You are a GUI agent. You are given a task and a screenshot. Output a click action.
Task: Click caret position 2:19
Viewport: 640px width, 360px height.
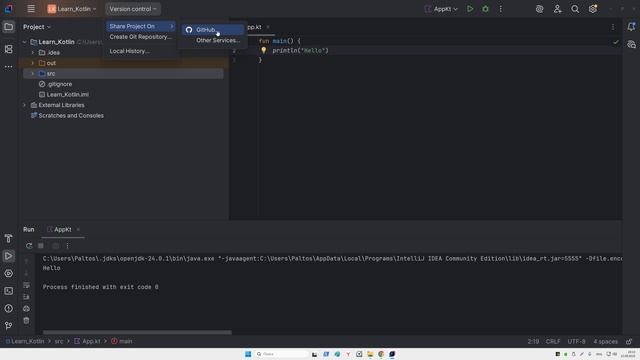click(533, 341)
